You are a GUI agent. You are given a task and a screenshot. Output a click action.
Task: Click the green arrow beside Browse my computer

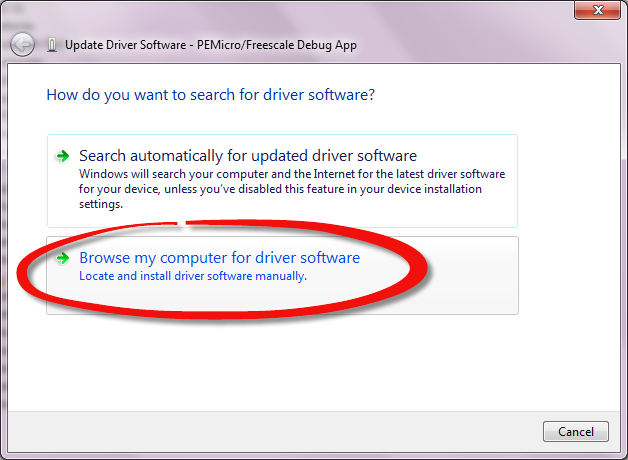pos(62,258)
